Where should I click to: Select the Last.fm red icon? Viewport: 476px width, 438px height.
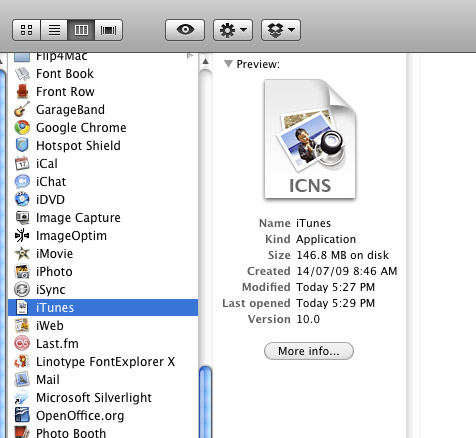click(22, 344)
